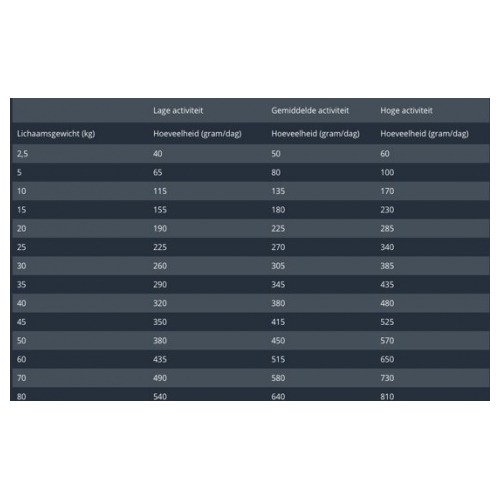
Task: Select the 515 value in the 60 kg row
Action: click(x=278, y=359)
